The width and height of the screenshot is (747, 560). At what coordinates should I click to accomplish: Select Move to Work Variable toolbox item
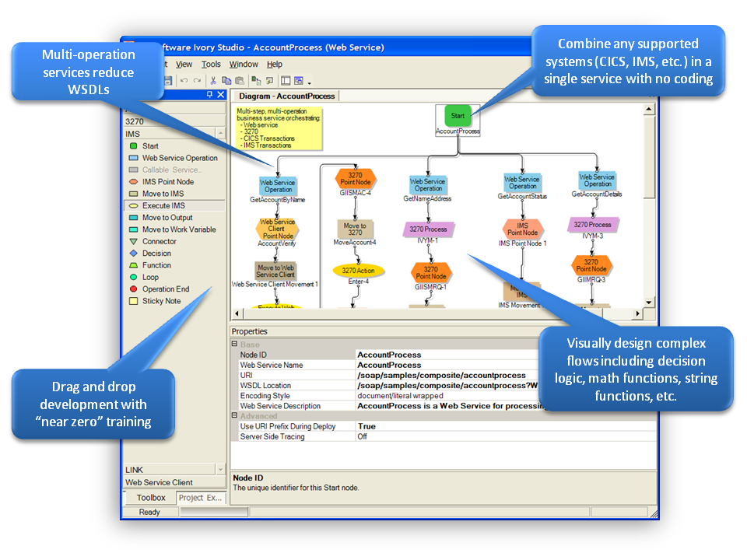click(173, 229)
